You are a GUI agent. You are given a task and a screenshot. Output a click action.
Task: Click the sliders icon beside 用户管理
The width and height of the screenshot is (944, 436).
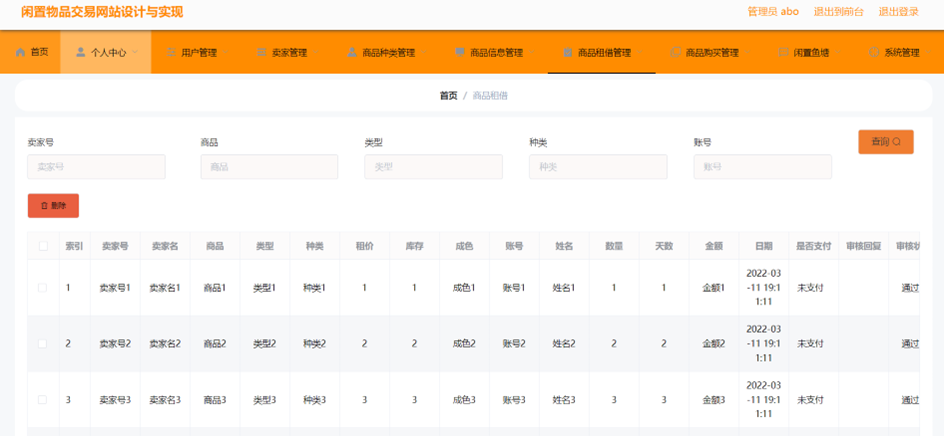(171, 52)
